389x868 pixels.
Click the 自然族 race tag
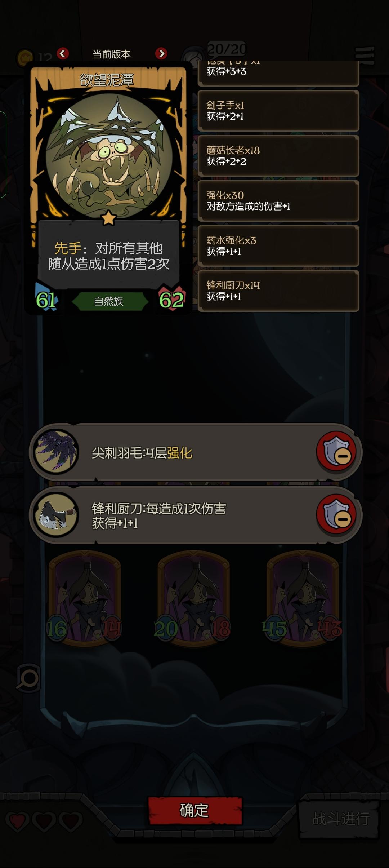(x=109, y=301)
